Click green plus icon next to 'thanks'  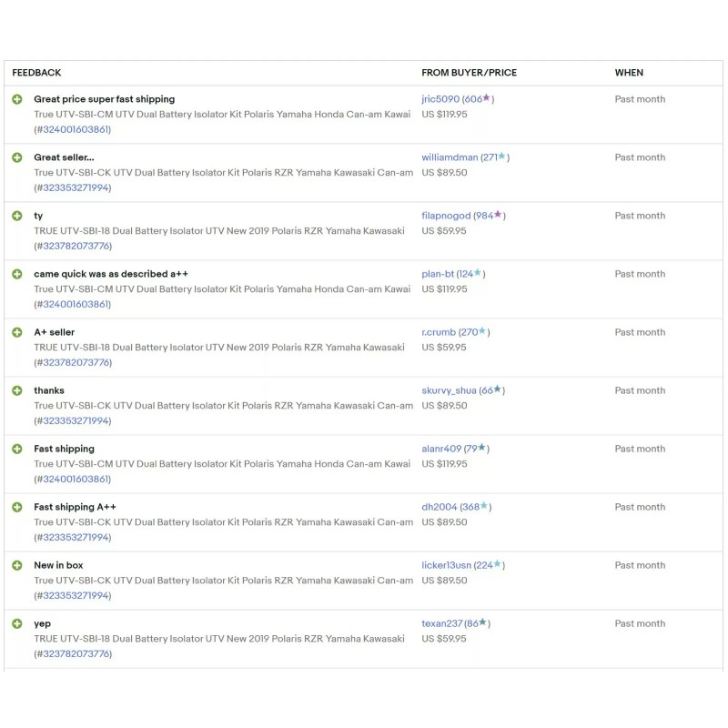tap(17, 390)
